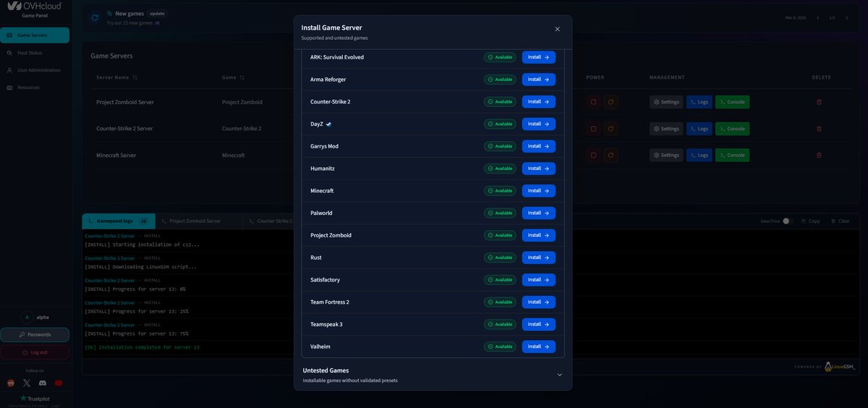Install Team Fortress 2
Image resolution: width=868 pixels, height=408 pixels.
(x=539, y=302)
